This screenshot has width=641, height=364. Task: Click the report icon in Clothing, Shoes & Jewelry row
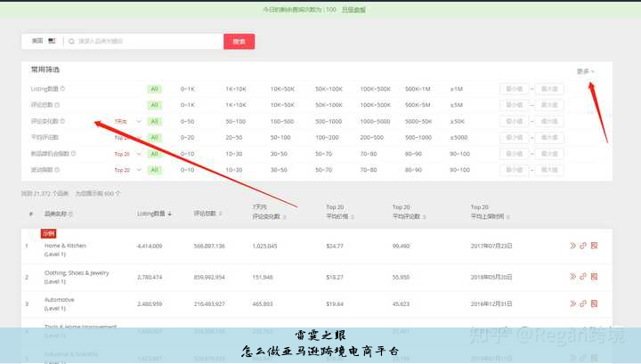coord(594,276)
